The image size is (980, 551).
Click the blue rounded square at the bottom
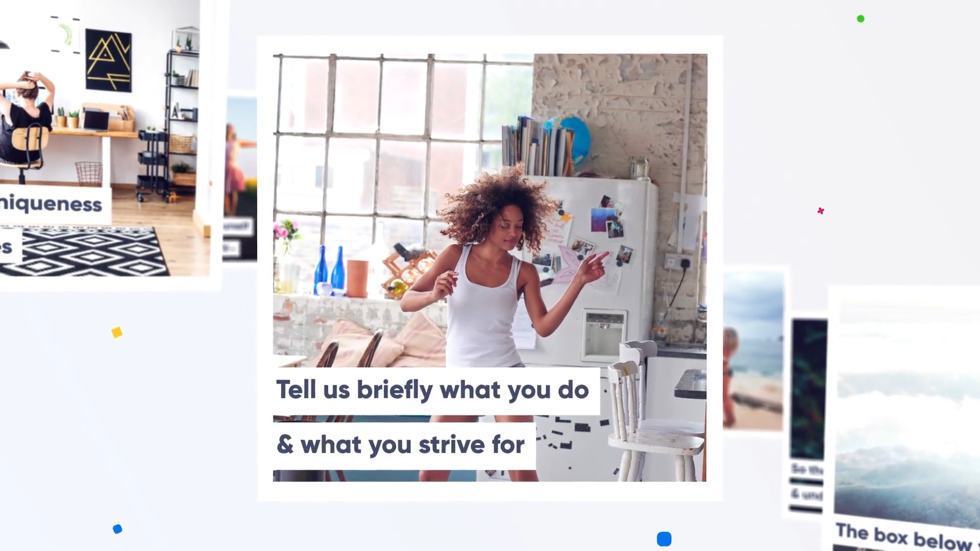(664, 539)
